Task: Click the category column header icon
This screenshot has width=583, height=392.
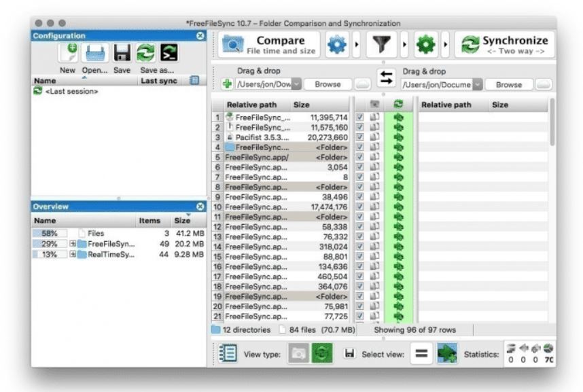Action: (x=374, y=105)
